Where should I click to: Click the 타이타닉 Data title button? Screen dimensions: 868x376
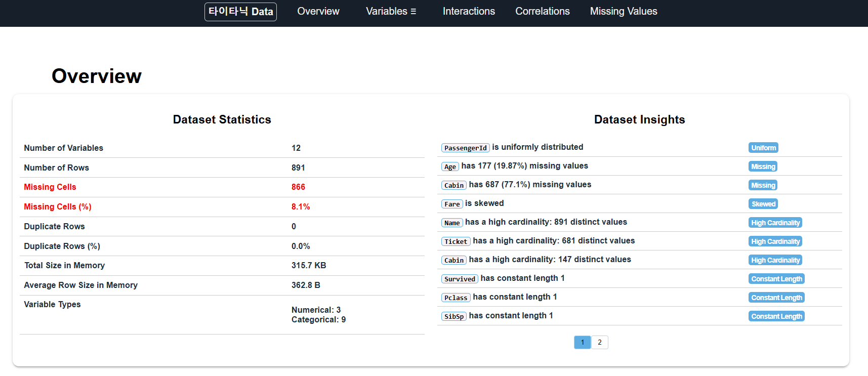(x=240, y=12)
